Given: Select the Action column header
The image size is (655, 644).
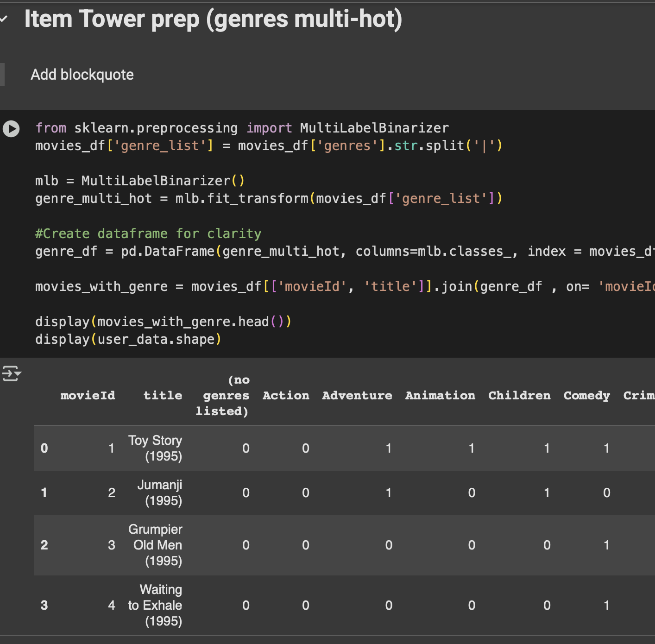Looking at the screenshot, I should coord(286,395).
